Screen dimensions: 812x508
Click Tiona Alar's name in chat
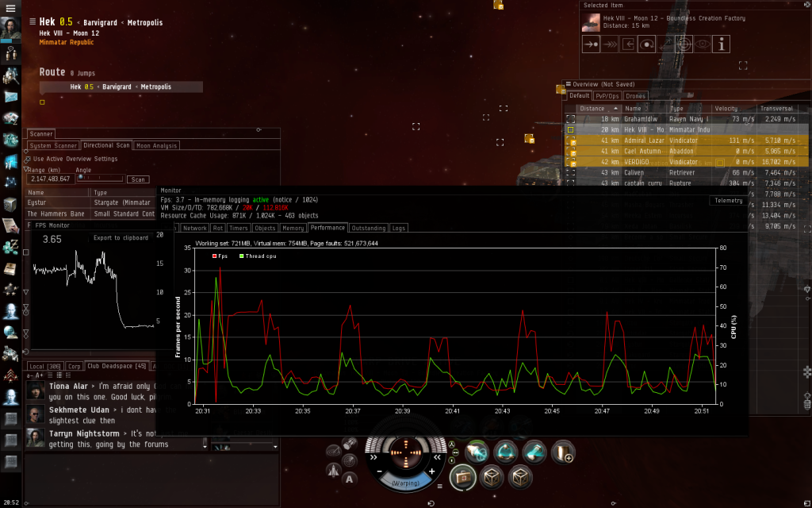tap(68, 387)
